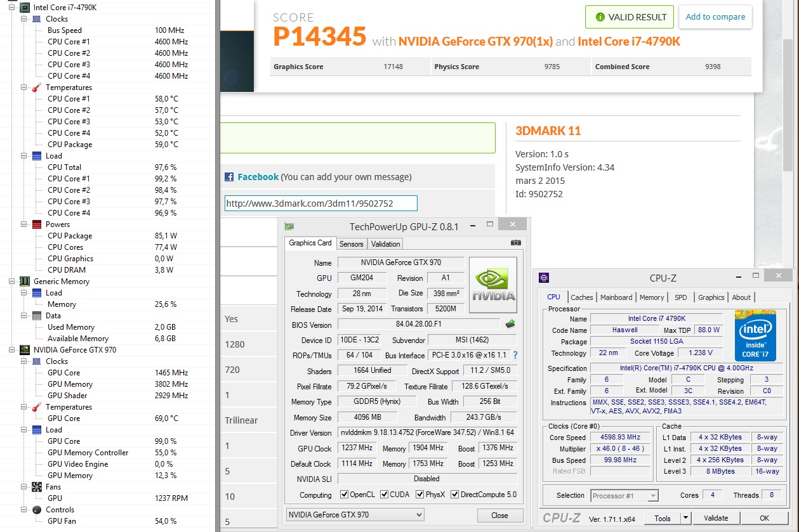Image resolution: width=799 pixels, height=532 pixels.
Task: Click the BIOS version save chip icon
Action: click(x=510, y=325)
